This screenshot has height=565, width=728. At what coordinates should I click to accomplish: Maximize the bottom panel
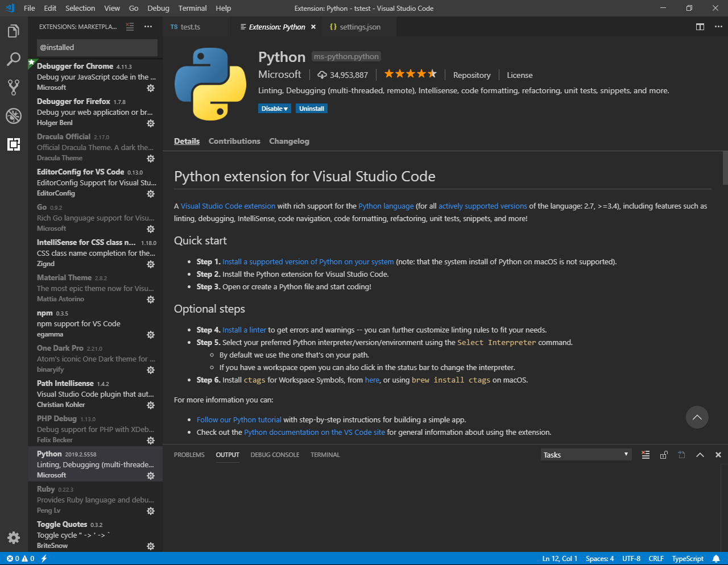point(700,455)
